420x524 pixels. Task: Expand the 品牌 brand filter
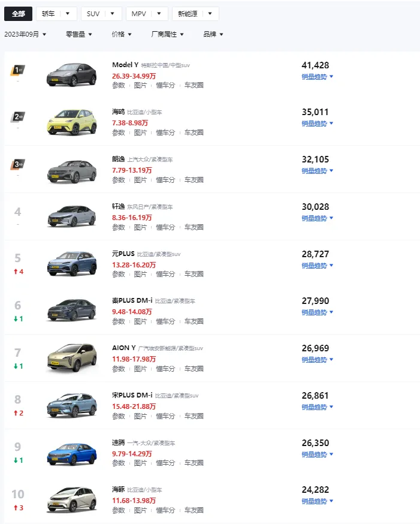coord(213,34)
